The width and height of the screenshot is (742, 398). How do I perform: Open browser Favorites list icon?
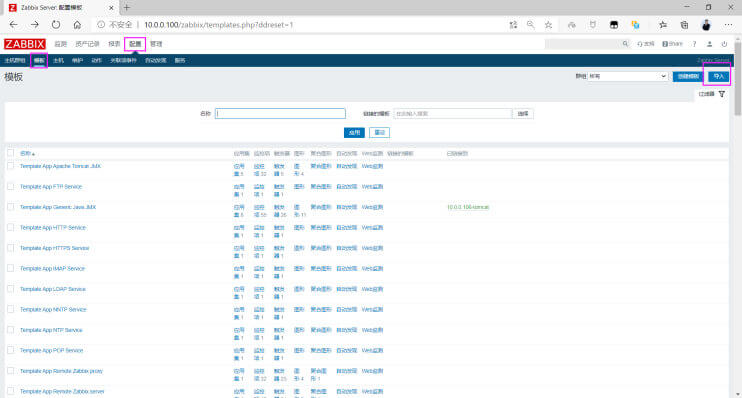(663, 25)
